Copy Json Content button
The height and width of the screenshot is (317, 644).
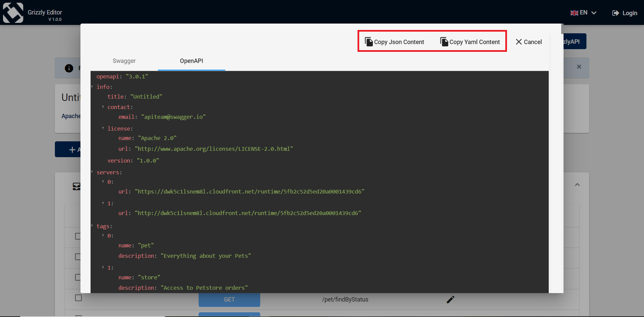(395, 42)
